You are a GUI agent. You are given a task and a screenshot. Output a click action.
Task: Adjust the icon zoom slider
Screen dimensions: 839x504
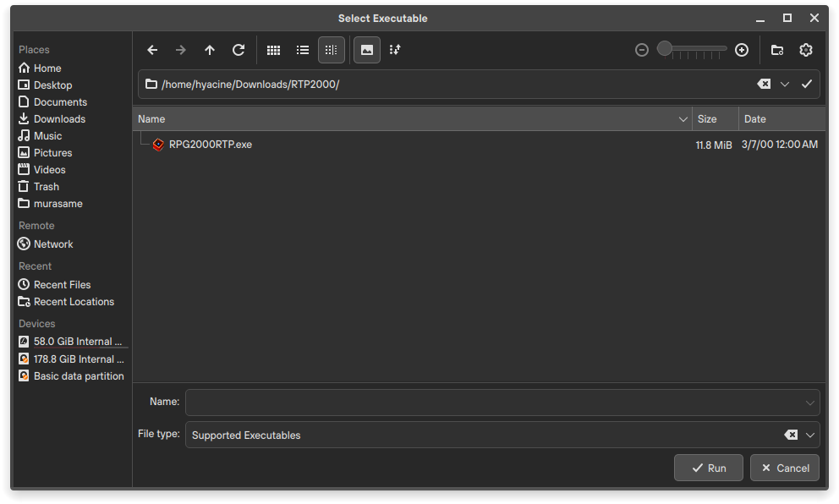click(666, 50)
